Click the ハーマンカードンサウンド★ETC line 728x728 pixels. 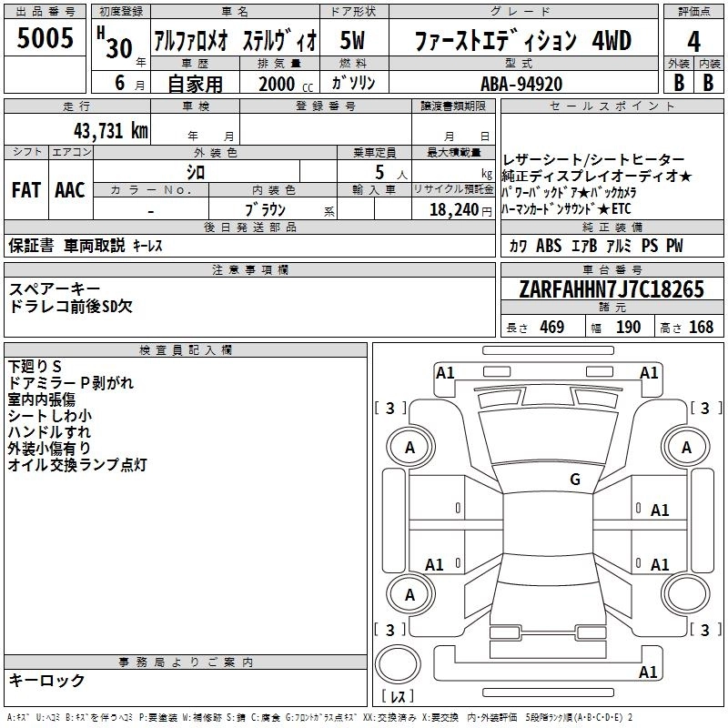click(566, 209)
